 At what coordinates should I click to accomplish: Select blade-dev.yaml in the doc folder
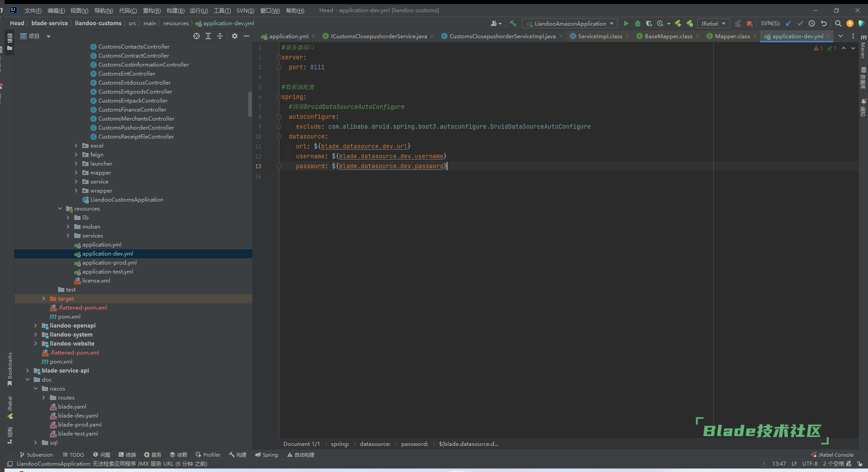pos(78,416)
